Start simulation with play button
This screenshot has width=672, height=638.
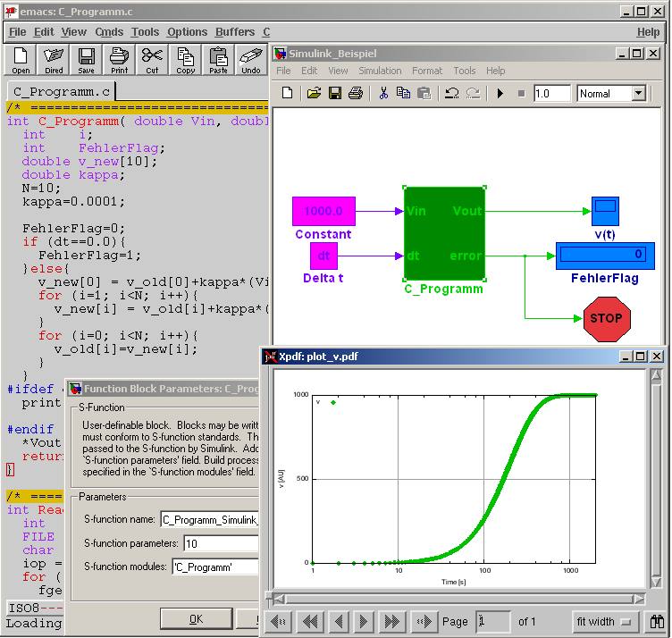pyautogui.click(x=500, y=93)
